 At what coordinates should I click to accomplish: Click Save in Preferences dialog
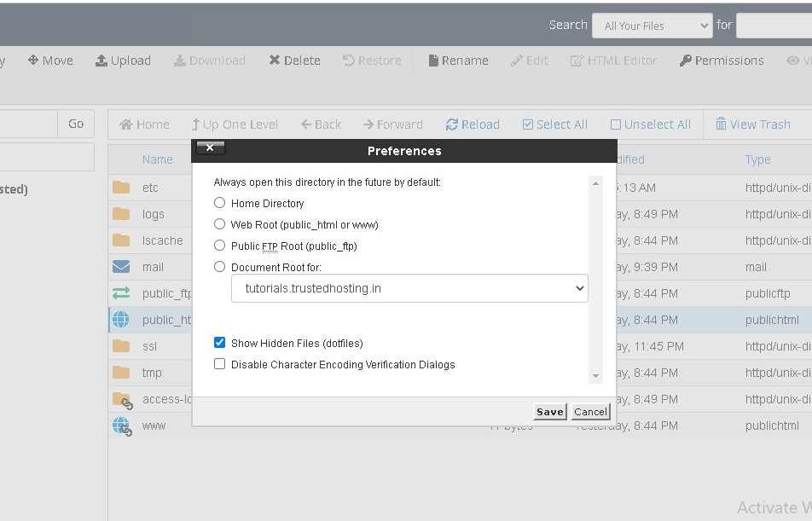550,412
